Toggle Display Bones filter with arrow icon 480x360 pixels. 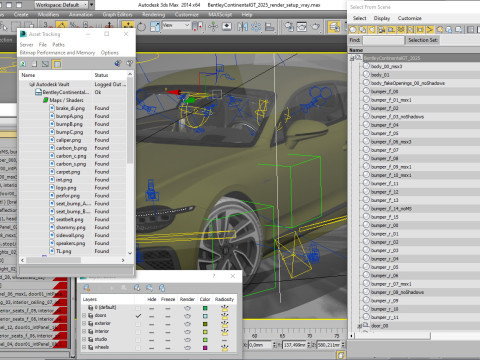(430, 30)
